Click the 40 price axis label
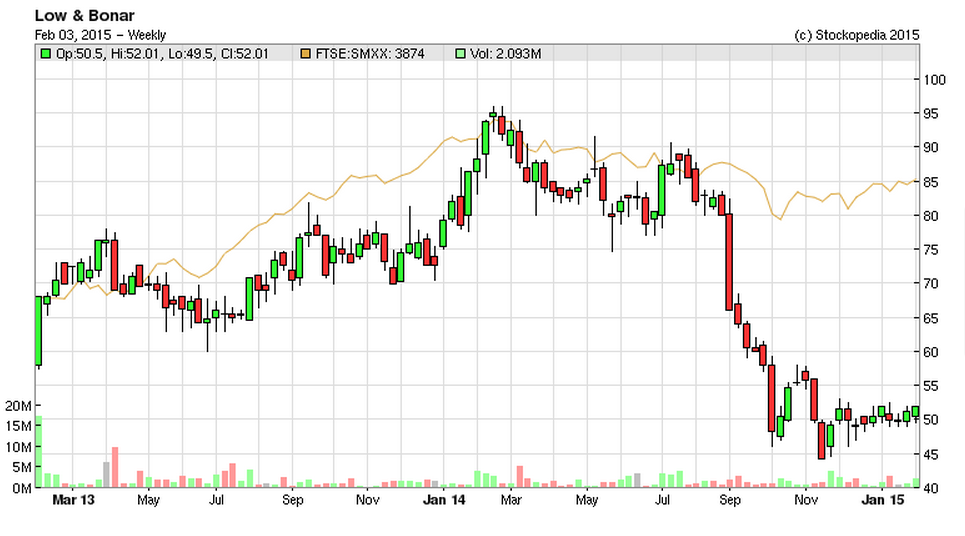 pos(931,488)
